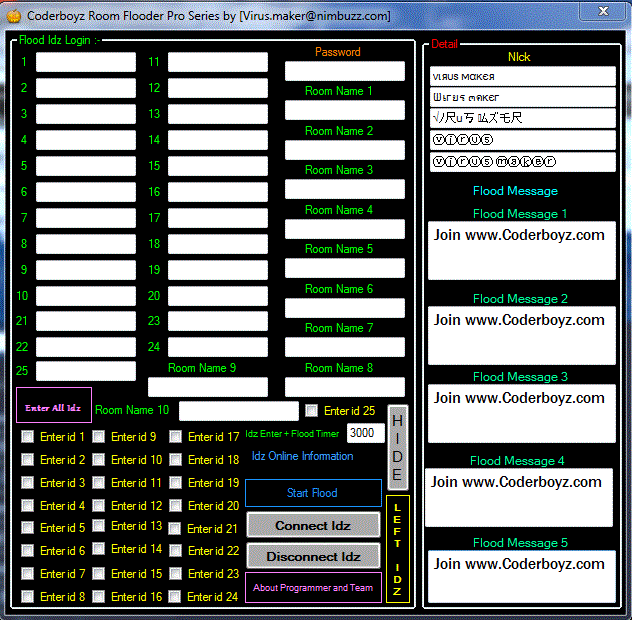
Task: Click the red 'Detail' group title
Action: pyautogui.click(x=445, y=44)
